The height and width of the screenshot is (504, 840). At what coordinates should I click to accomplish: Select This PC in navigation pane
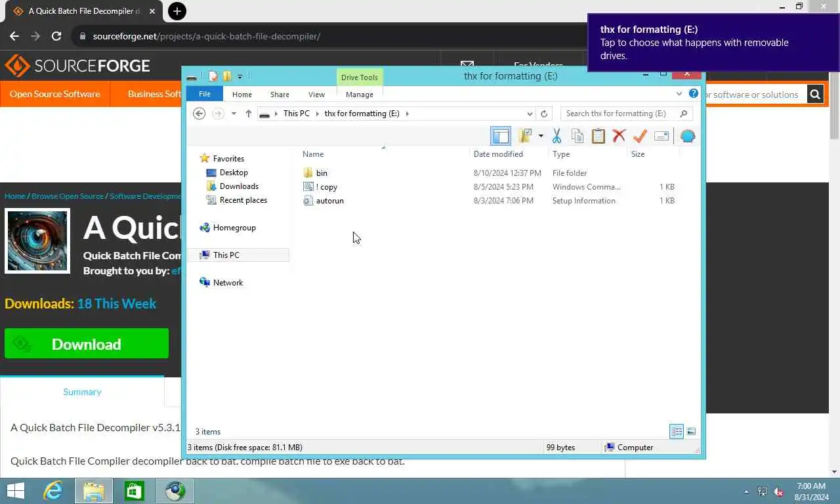click(226, 255)
